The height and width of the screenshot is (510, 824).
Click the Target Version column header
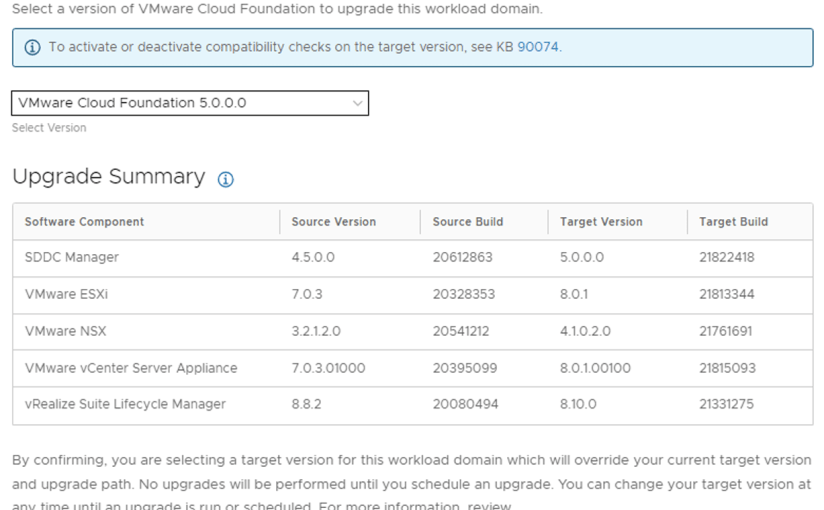click(x=600, y=222)
